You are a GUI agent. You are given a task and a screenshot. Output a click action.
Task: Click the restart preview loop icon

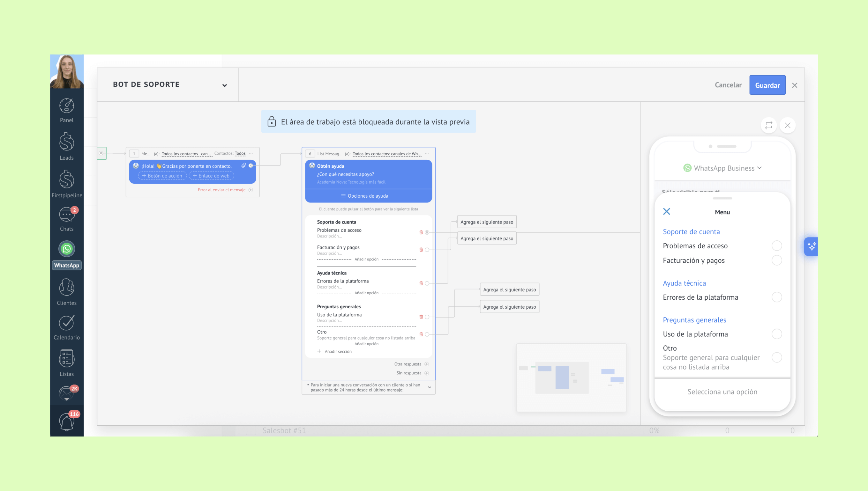[x=768, y=125]
